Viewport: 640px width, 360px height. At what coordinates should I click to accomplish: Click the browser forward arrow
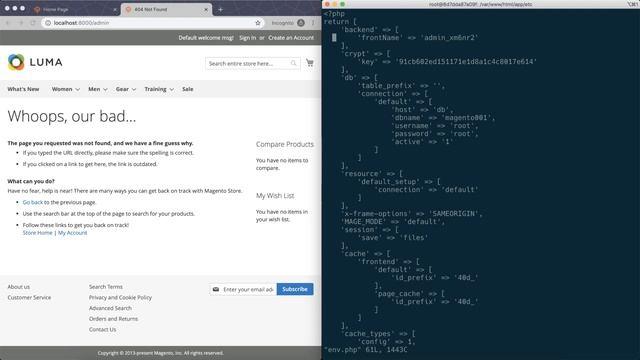point(20,23)
